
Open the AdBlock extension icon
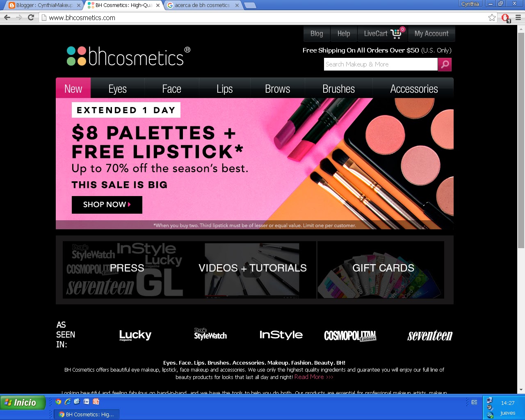[505, 18]
